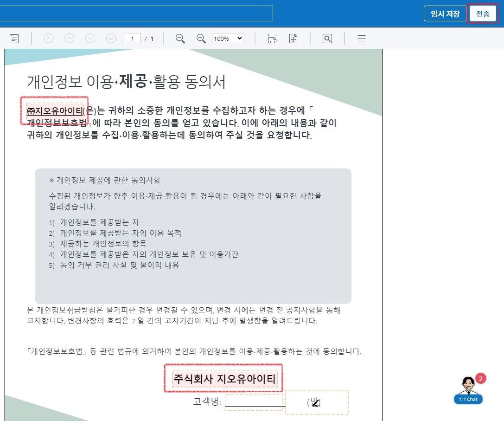Click the fit width icon
Image resolution: width=504 pixels, height=421 pixels.
coord(272,39)
